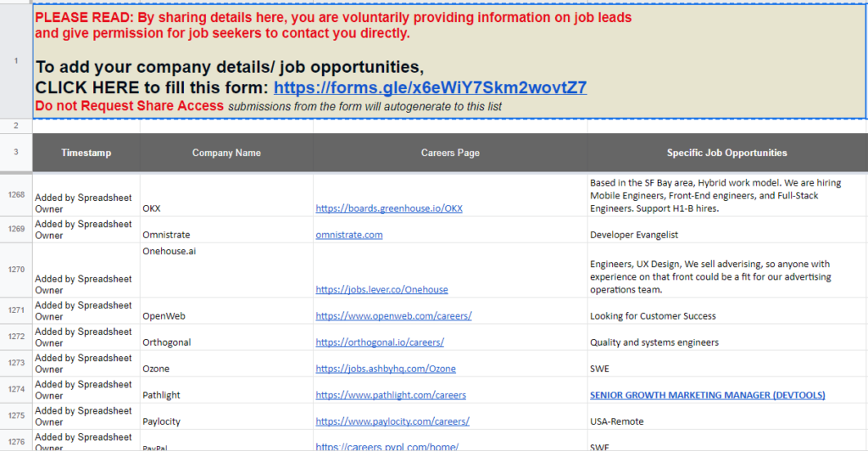Select the Quality and systems engineers cell
This screenshot has height=451, width=868.
[726, 337]
